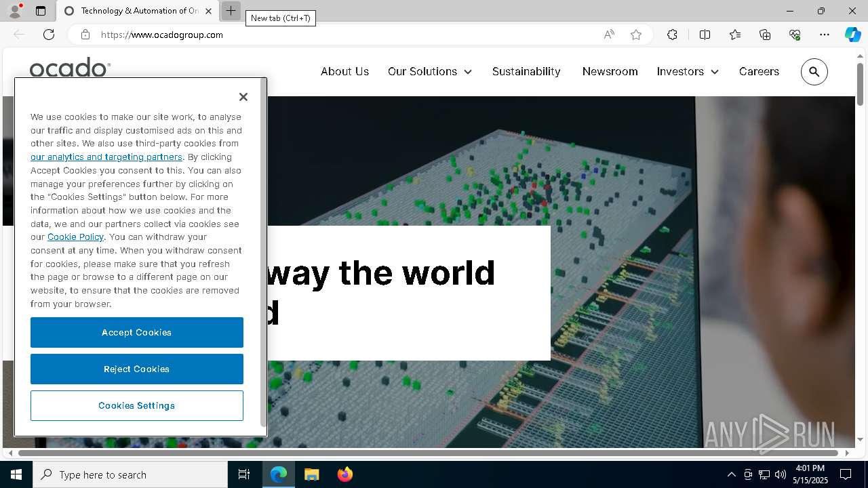
Task: Launch the Copilot sidebar
Action: pos(852,35)
